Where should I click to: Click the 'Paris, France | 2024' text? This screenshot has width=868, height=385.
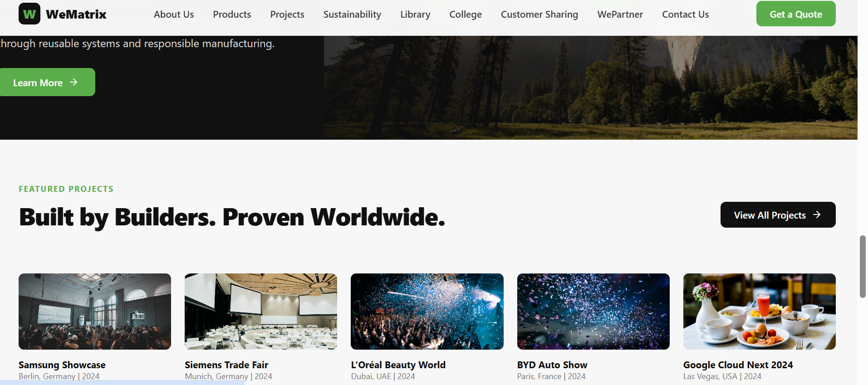pyautogui.click(x=551, y=376)
